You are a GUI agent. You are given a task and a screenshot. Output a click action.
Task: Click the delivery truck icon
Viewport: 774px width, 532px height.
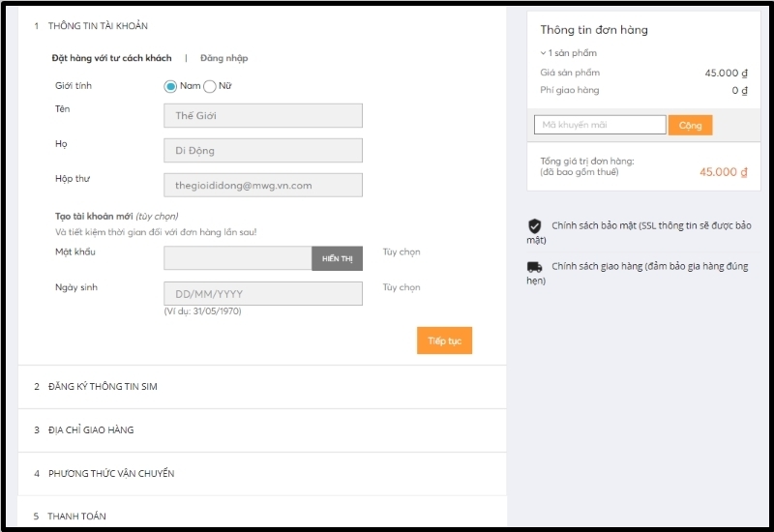[535, 267]
